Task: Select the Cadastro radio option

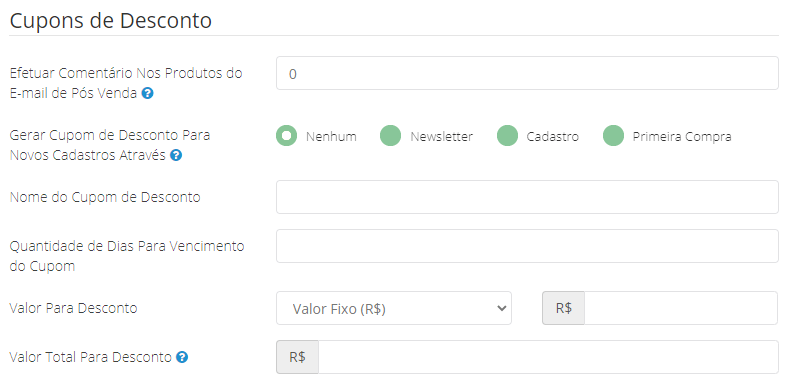Action: pyautogui.click(x=507, y=136)
